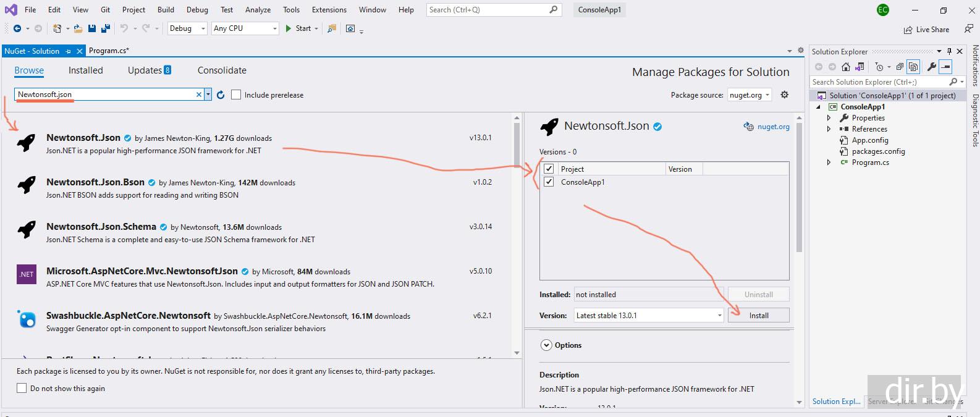
Task: Expand the Program.cs node
Action: [x=829, y=162]
